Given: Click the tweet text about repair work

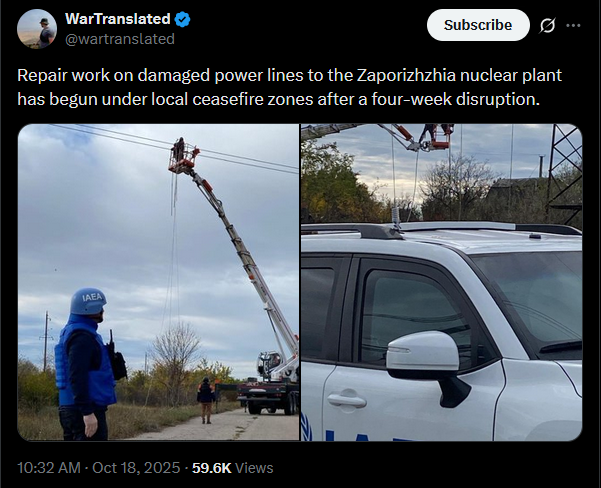Looking at the screenshot, I should 289,87.
